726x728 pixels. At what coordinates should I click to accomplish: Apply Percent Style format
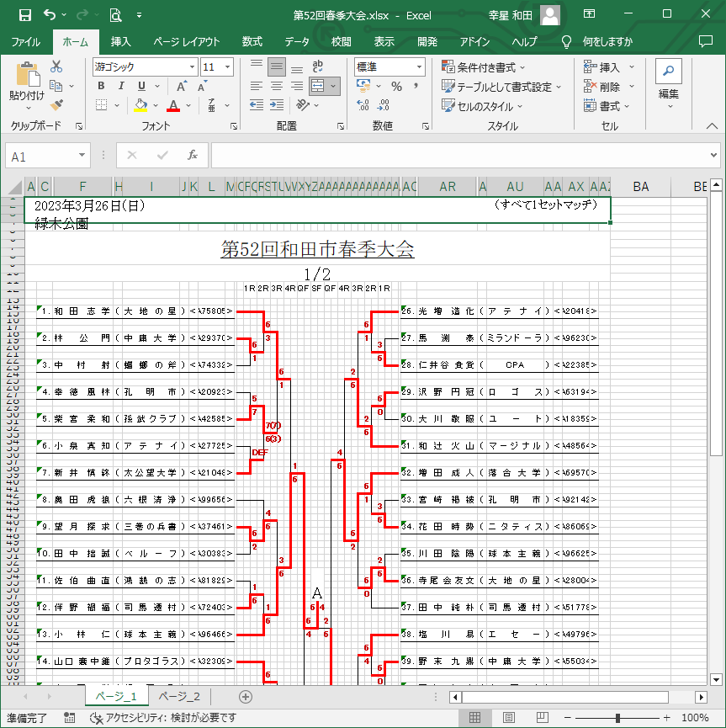click(396, 87)
